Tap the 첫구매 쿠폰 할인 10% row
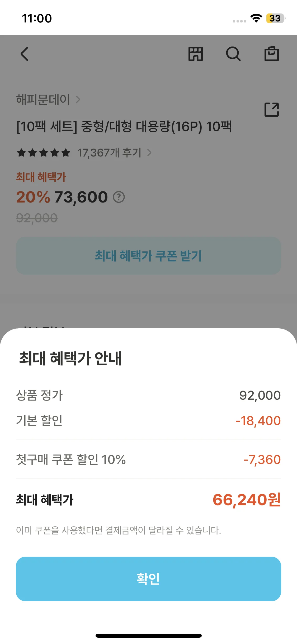 148,459
